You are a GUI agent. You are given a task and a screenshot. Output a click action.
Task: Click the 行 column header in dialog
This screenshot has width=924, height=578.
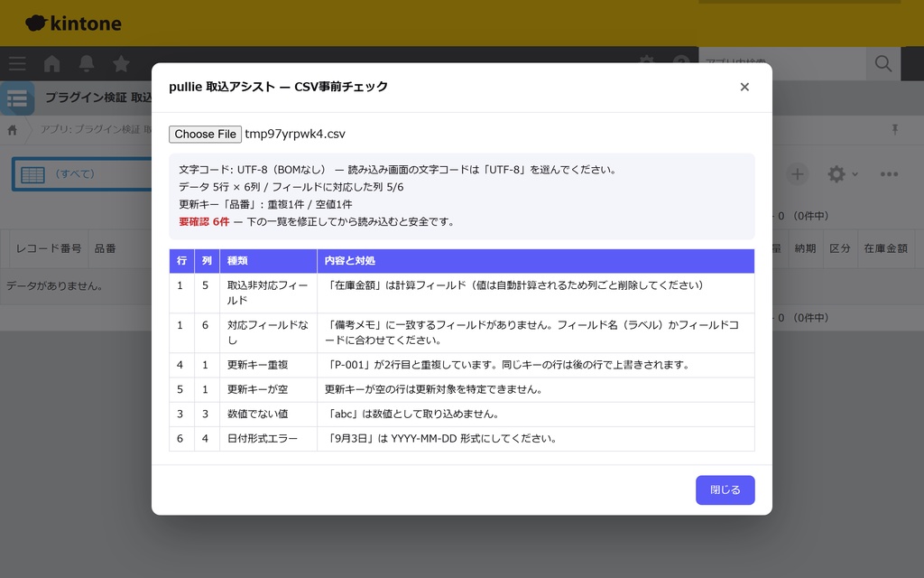point(181,261)
